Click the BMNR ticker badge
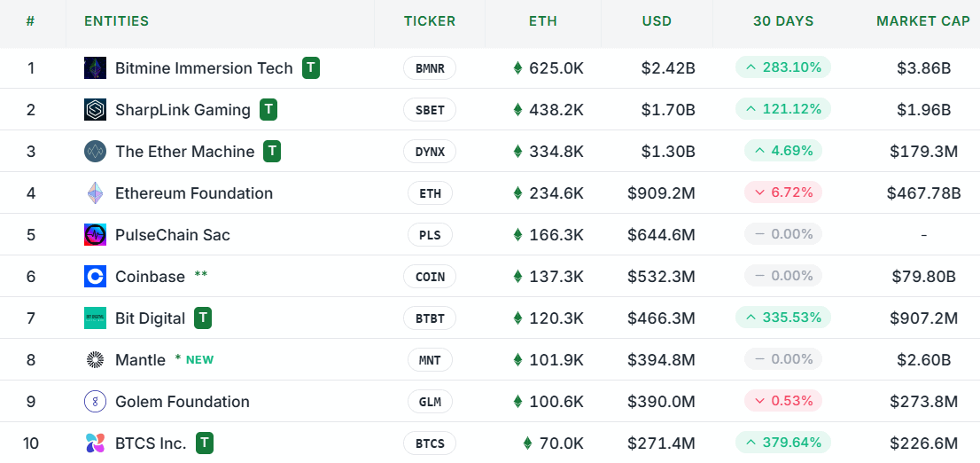 (430, 68)
